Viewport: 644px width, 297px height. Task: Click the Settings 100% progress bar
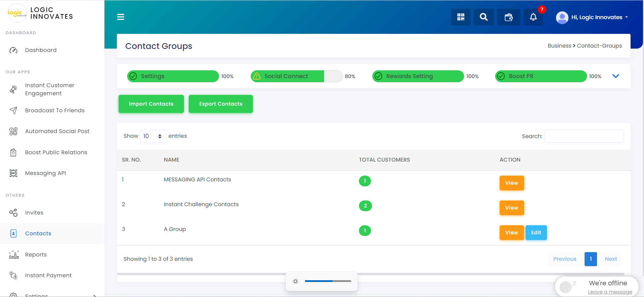point(173,76)
